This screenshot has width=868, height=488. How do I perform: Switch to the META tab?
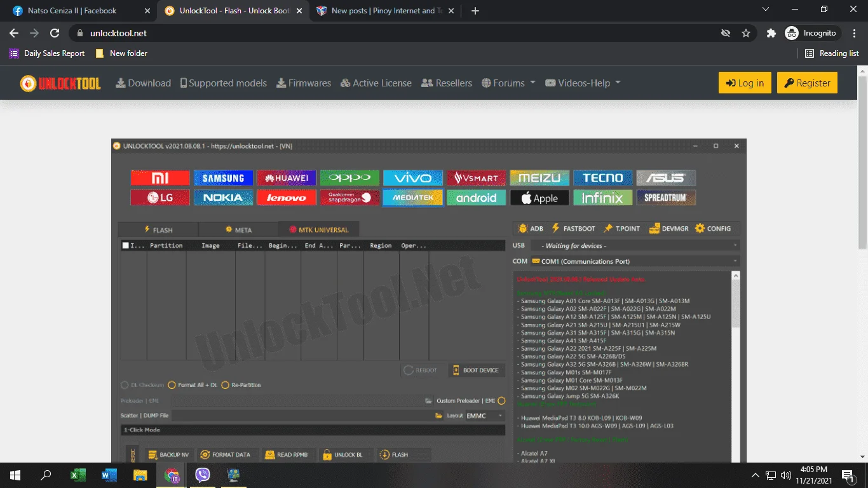click(x=238, y=229)
